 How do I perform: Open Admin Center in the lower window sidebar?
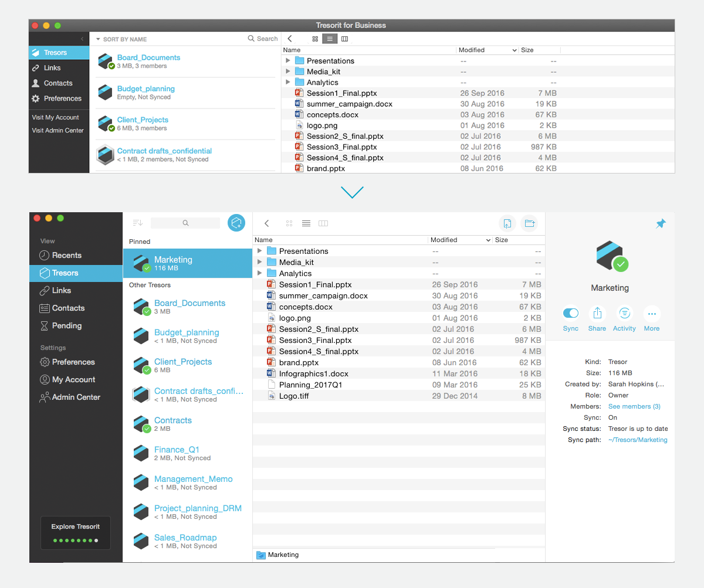(x=70, y=397)
